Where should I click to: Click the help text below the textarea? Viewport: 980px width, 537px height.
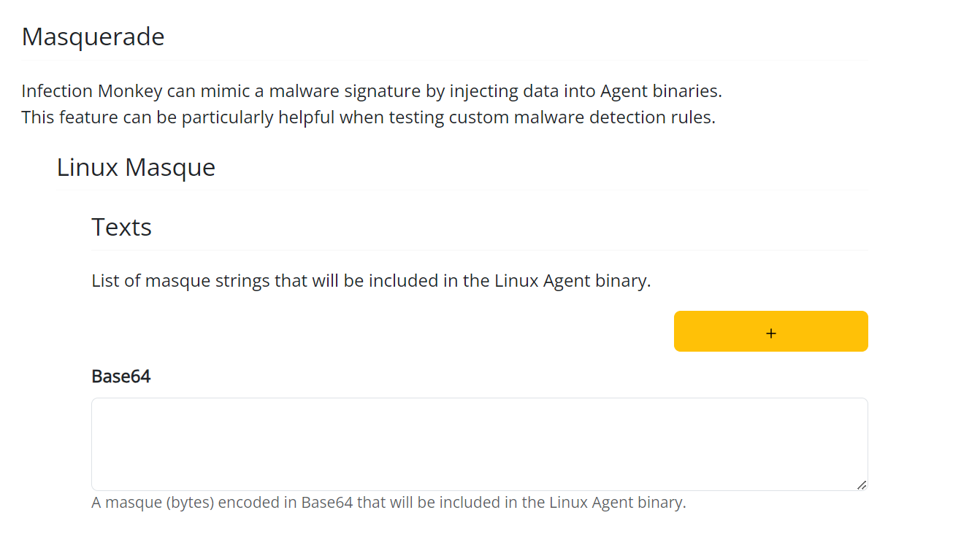(388, 503)
